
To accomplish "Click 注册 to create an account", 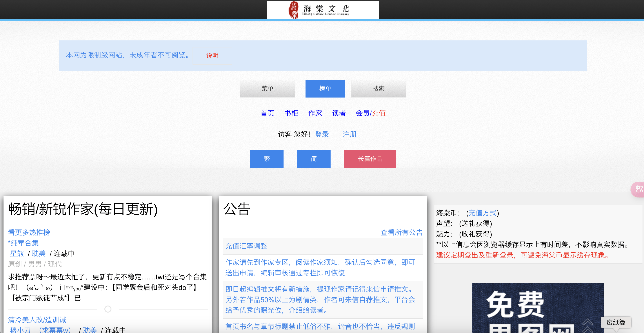I will click(349, 134).
